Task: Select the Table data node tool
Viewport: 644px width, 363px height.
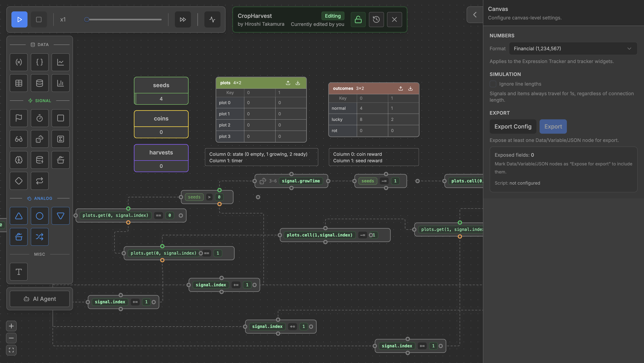Action: (x=19, y=83)
